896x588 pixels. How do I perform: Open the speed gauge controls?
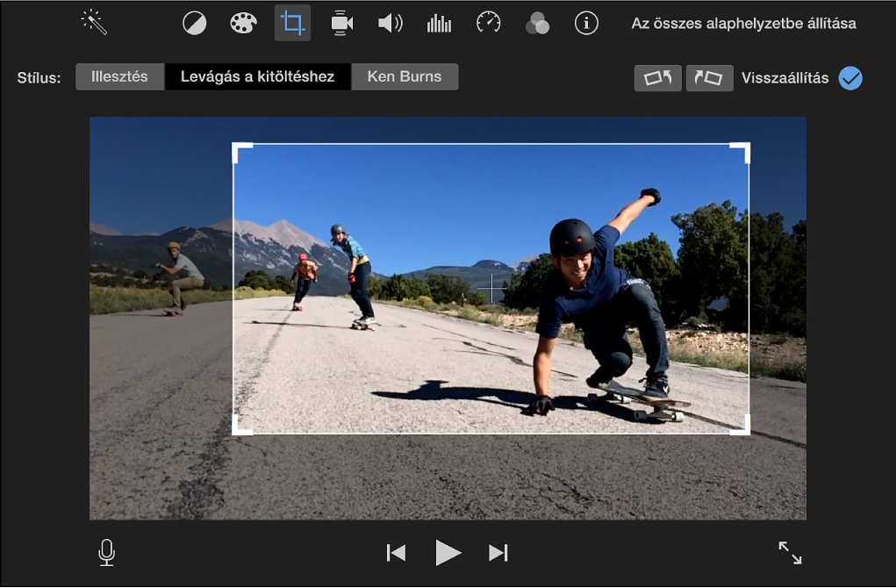(489, 23)
